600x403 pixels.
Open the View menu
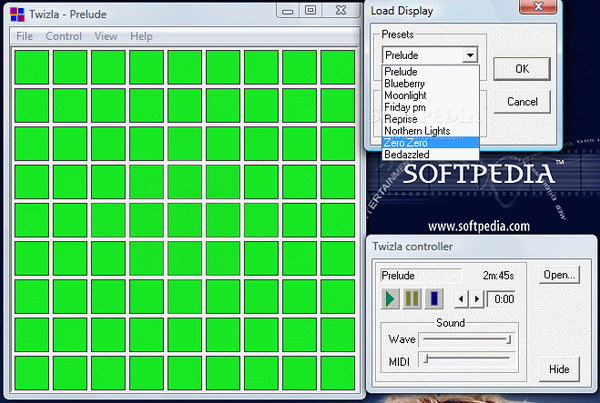click(x=106, y=36)
